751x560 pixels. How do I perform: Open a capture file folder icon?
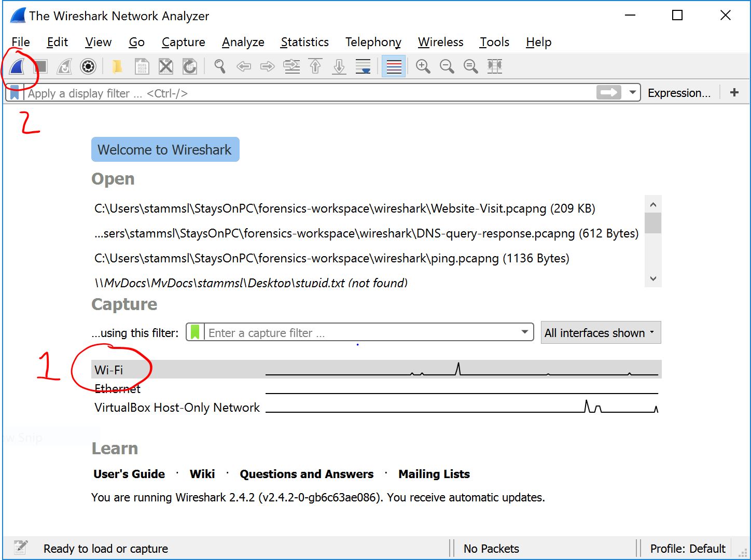118,66
